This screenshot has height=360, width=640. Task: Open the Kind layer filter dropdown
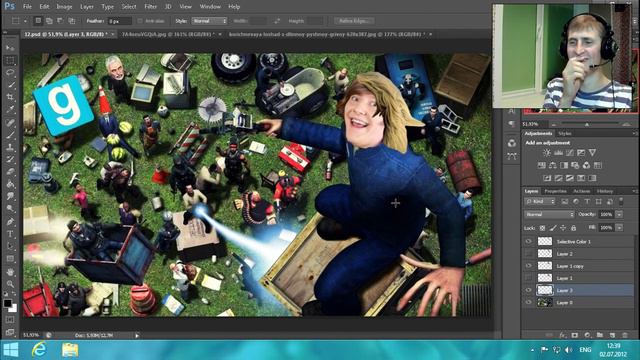pyautogui.click(x=540, y=202)
